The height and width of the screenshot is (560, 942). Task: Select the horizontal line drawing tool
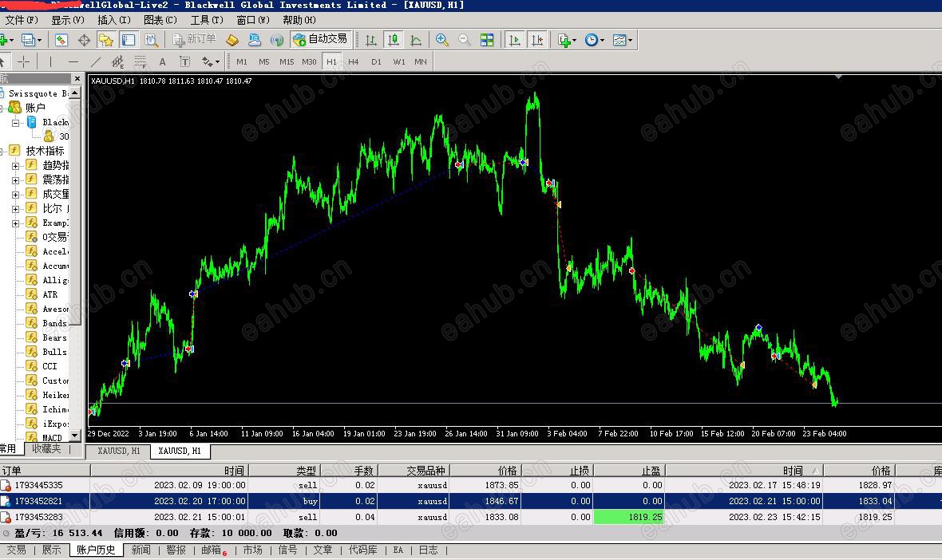(73, 61)
